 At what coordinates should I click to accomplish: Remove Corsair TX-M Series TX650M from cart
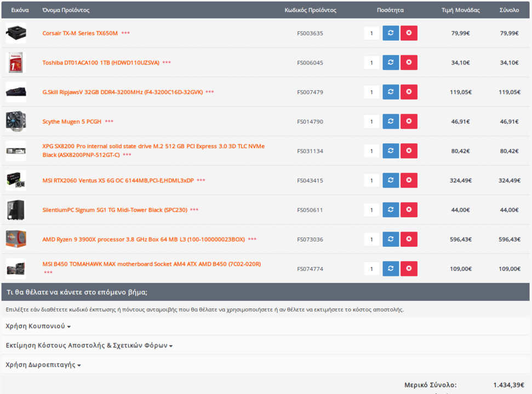[409, 33]
